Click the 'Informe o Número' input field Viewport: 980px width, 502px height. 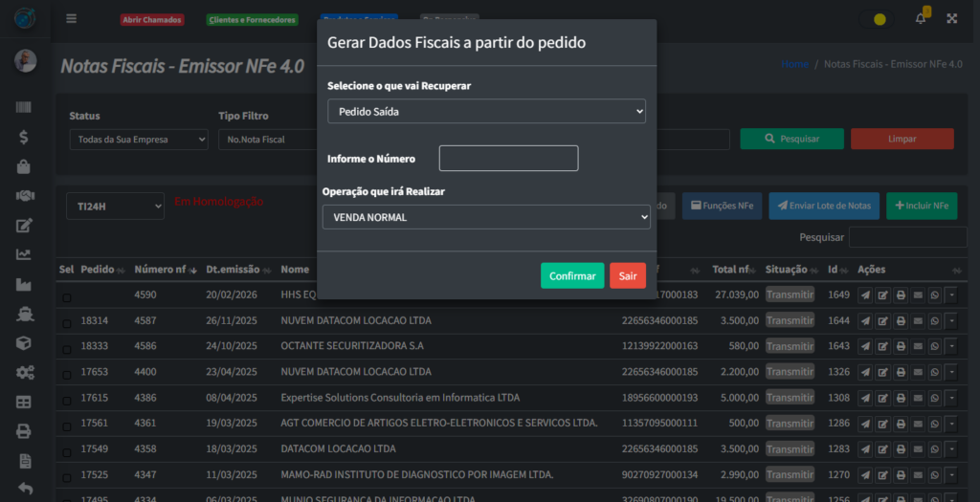[508, 158]
